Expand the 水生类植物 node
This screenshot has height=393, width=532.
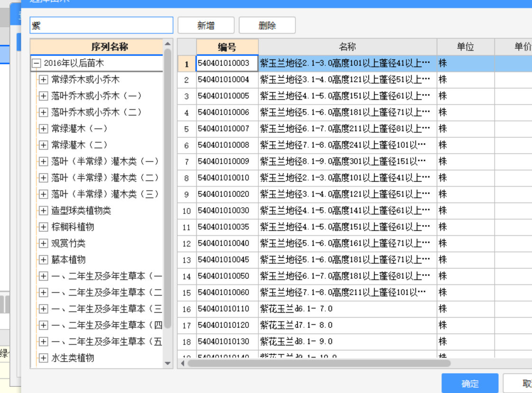tap(43, 358)
